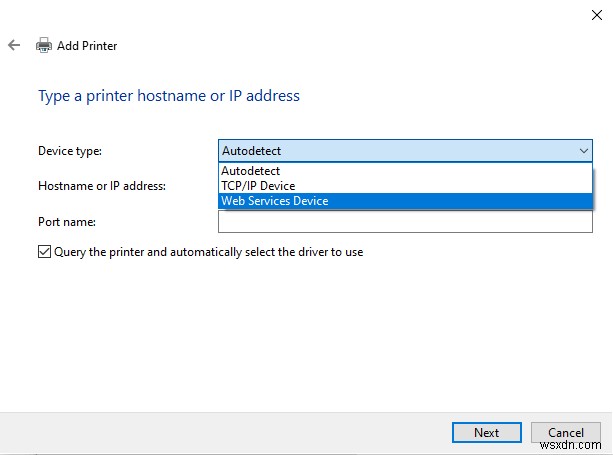Untick the Query the printer checkbox
Screen dimensions: 613x455
(x=44, y=252)
